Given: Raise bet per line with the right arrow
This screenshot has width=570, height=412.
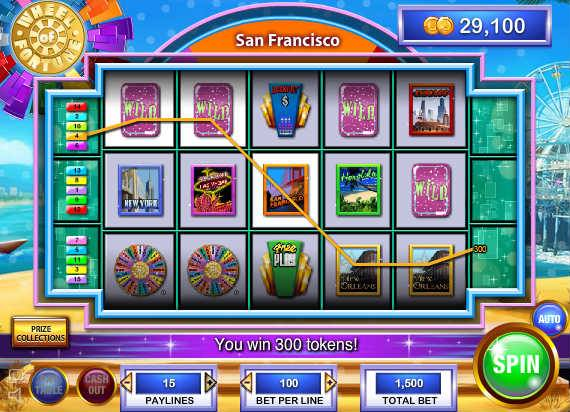Looking at the screenshot, I should pyautogui.click(x=330, y=383).
